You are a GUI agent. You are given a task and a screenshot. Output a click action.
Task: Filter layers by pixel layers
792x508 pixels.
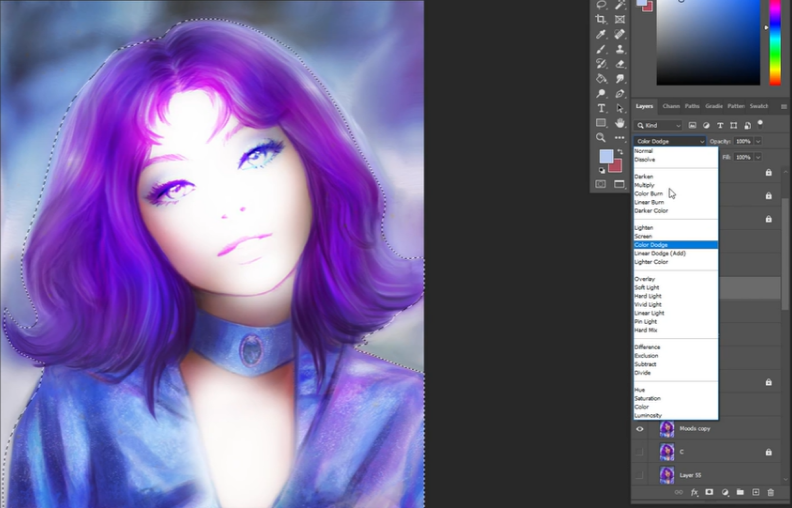click(692, 125)
